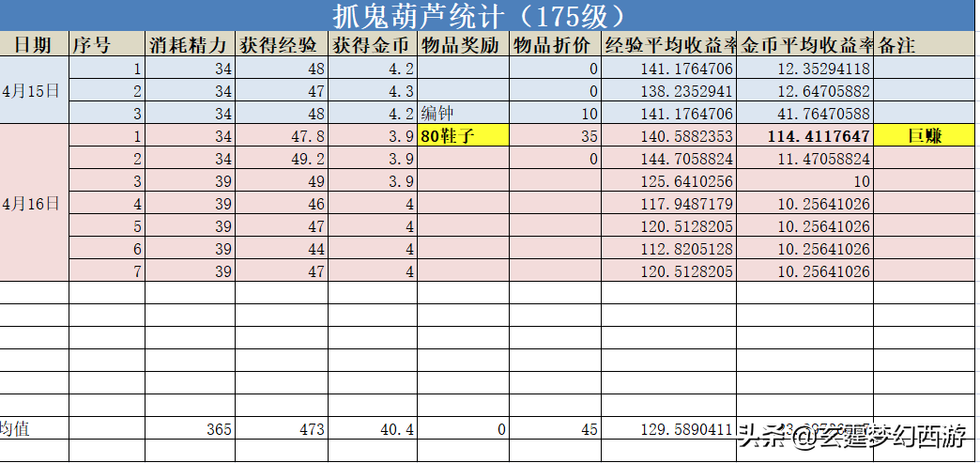Click the 消耗精力 header cell
Screen dimensions: 980x463
coord(189,45)
